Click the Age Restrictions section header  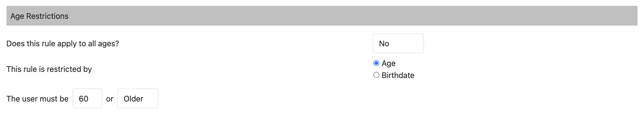tap(322, 16)
